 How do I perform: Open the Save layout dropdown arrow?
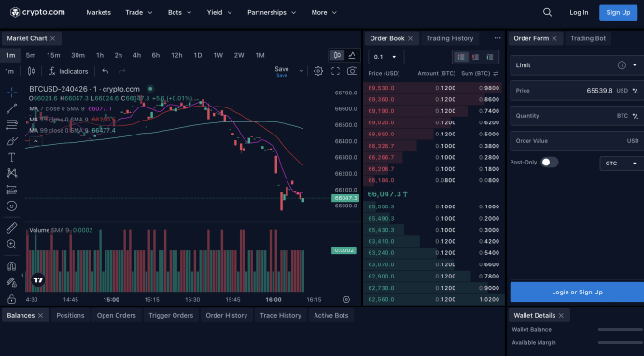301,71
